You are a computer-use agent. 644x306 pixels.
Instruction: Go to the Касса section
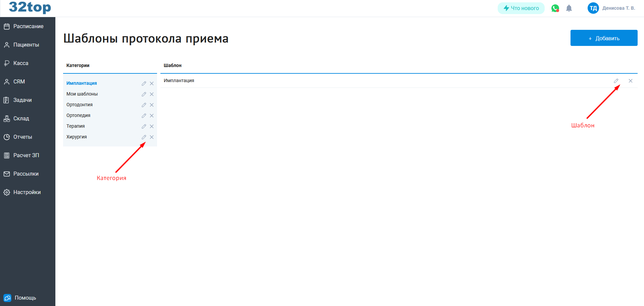20,63
